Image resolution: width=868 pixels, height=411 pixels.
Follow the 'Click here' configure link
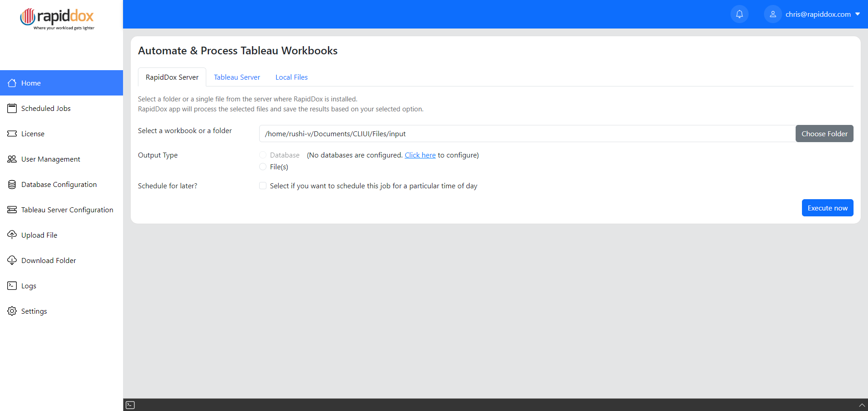pos(420,155)
